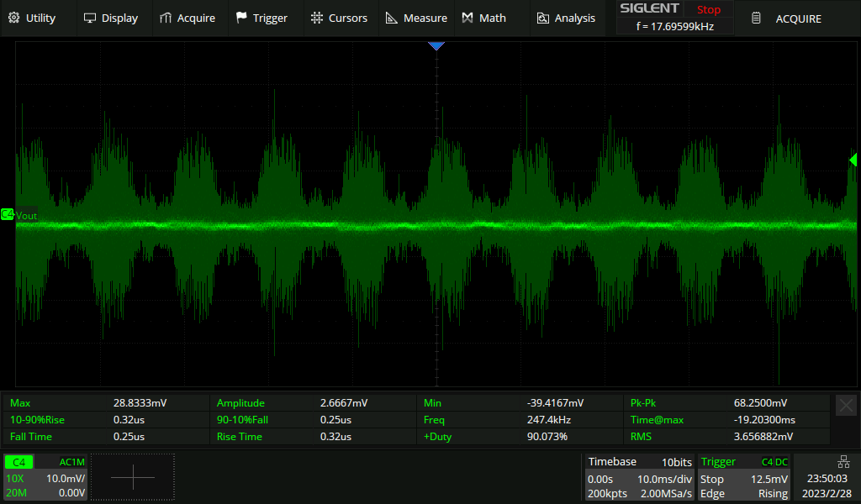Click the +Duty value 90.073%
The width and height of the screenshot is (861, 504).
point(547,437)
